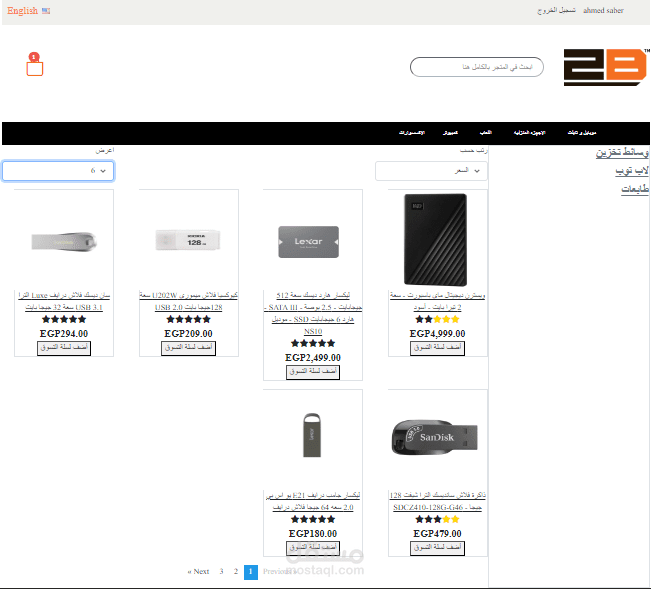Add the EGP209.00 Kioxia flash to cart

pos(188,348)
